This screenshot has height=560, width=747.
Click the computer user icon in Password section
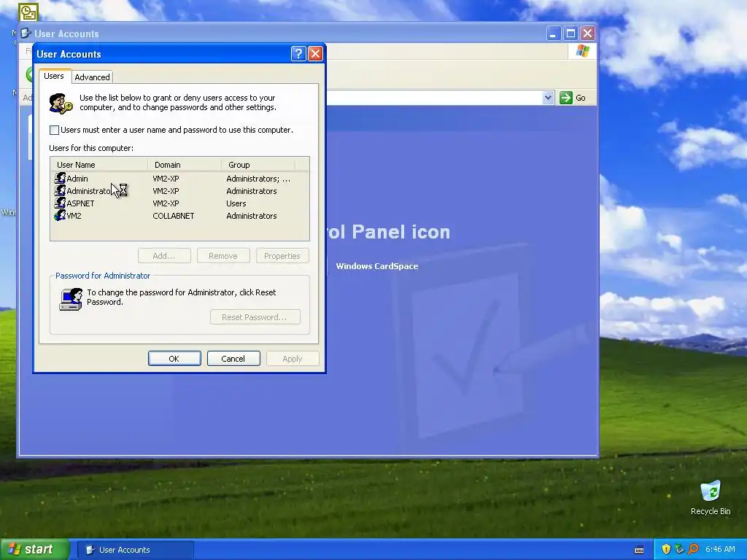71,299
